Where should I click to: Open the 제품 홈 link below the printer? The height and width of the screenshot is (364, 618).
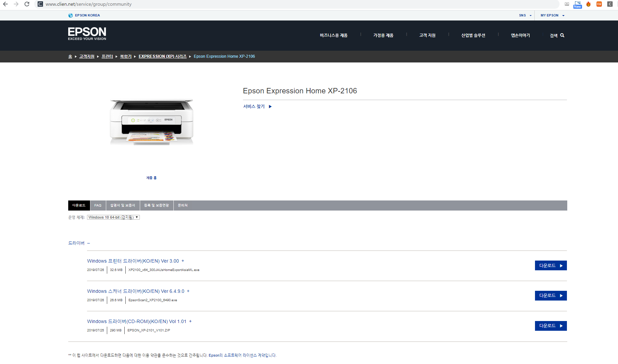[151, 178]
